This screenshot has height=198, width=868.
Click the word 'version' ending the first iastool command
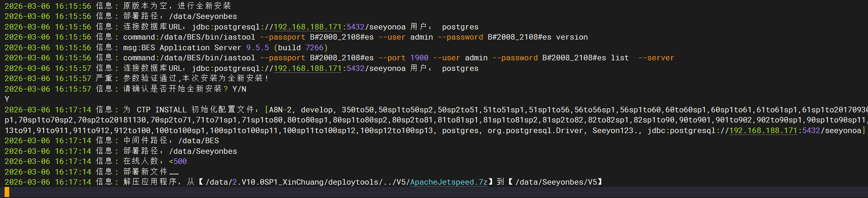[572, 37]
